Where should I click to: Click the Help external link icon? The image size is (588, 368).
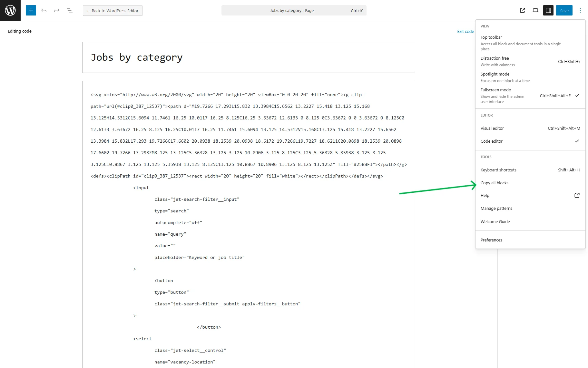[577, 195]
